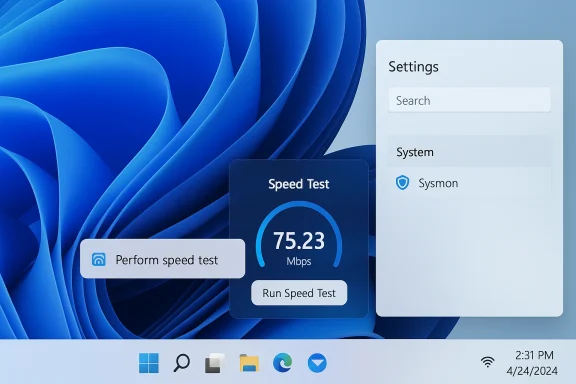Viewport: 576px width, 384px height.
Task: Select Perform speed test entry
Action: [162, 259]
